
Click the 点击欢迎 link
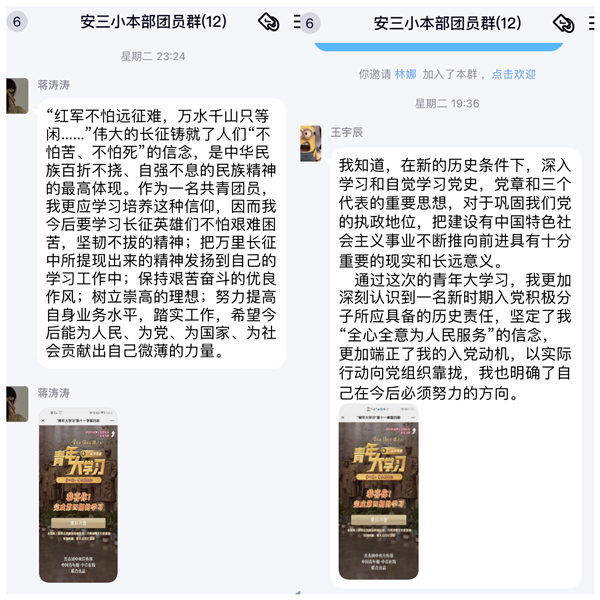[513, 74]
